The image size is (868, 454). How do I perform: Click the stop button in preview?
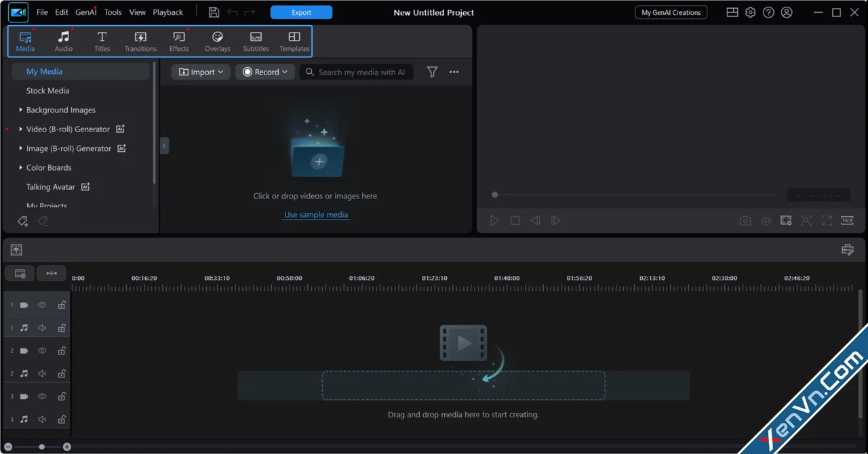click(x=515, y=220)
